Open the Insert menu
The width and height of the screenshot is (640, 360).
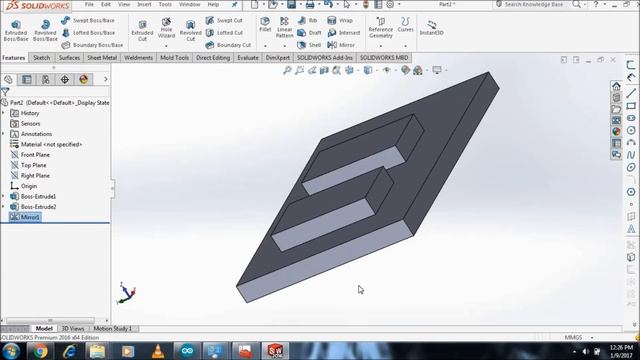(x=144, y=4)
